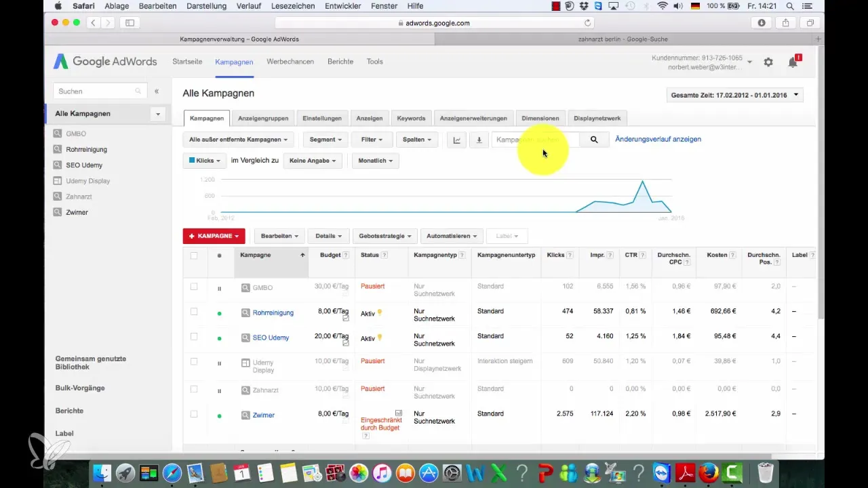Viewport: 868px width, 488px height.
Task: Open the Rohrreinigung campaign link in the table
Action: point(273,313)
